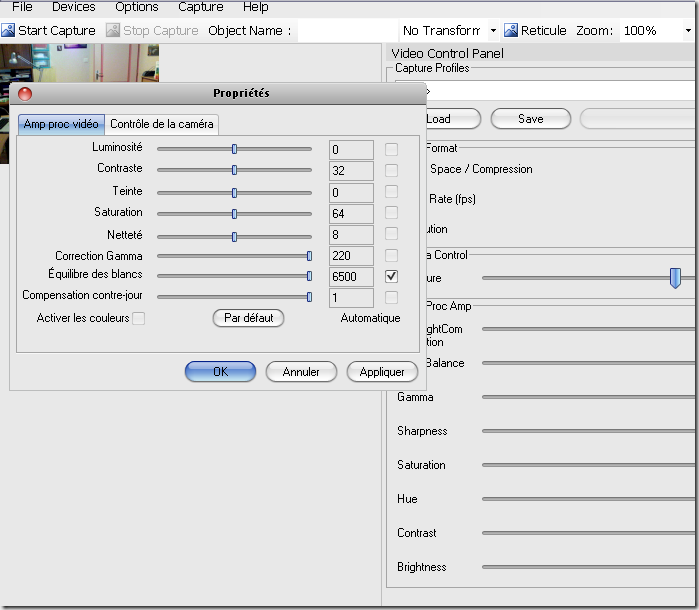Enable the Activer les couleurs checkbox

coord(139,318)
